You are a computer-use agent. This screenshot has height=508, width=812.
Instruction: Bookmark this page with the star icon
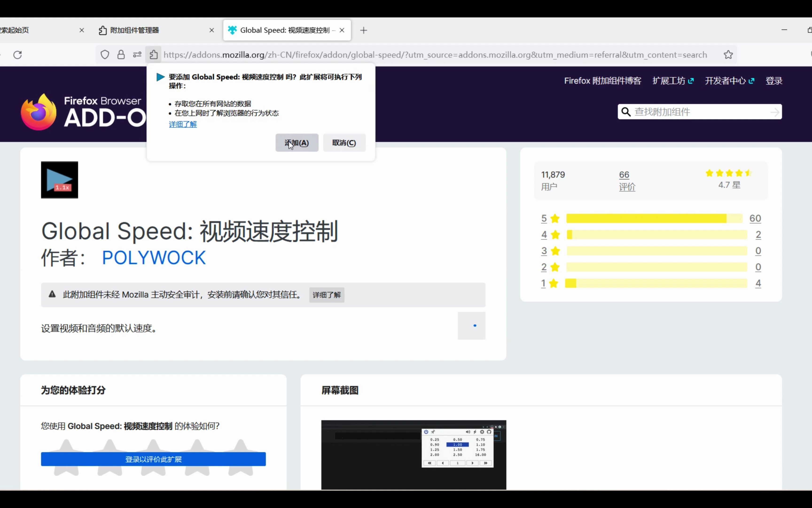click(x=728, y=55)
